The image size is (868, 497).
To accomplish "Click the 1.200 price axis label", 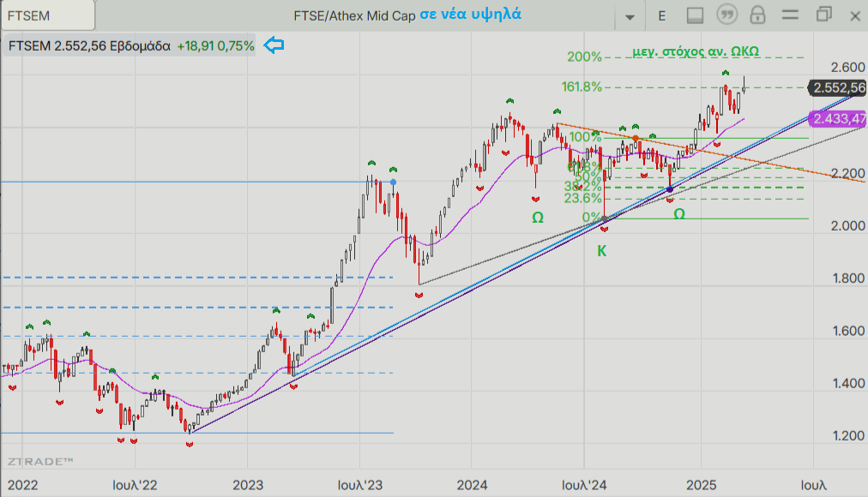I will pyautogui.click(x=848, y=435).
